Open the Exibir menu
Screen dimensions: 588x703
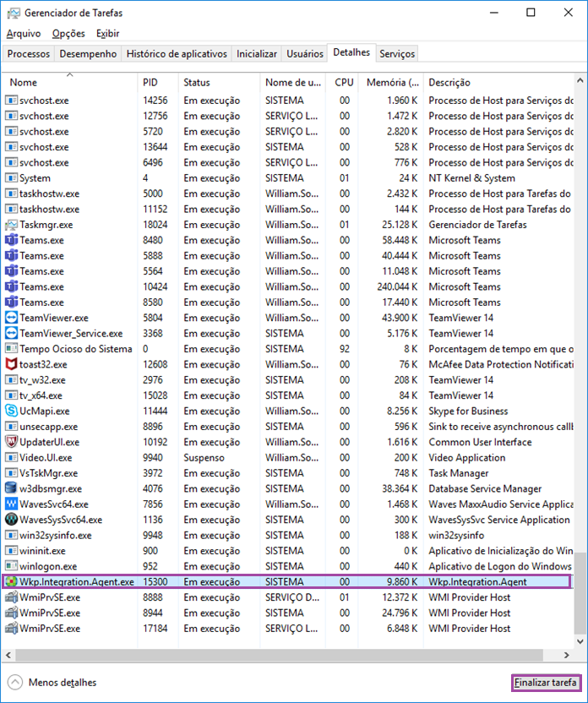(x=107, y=34)
